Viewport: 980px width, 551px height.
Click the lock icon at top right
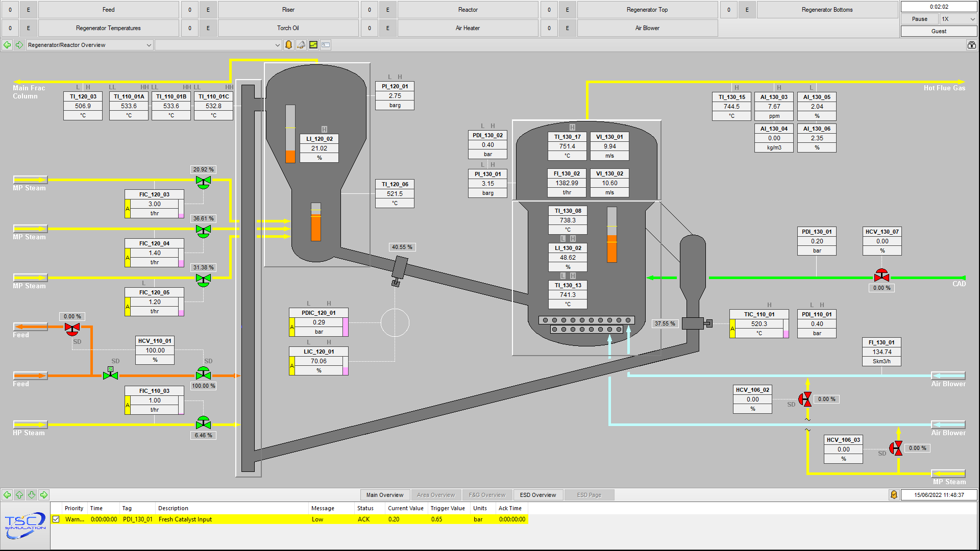pyautogui.click(x=972, y=45)
